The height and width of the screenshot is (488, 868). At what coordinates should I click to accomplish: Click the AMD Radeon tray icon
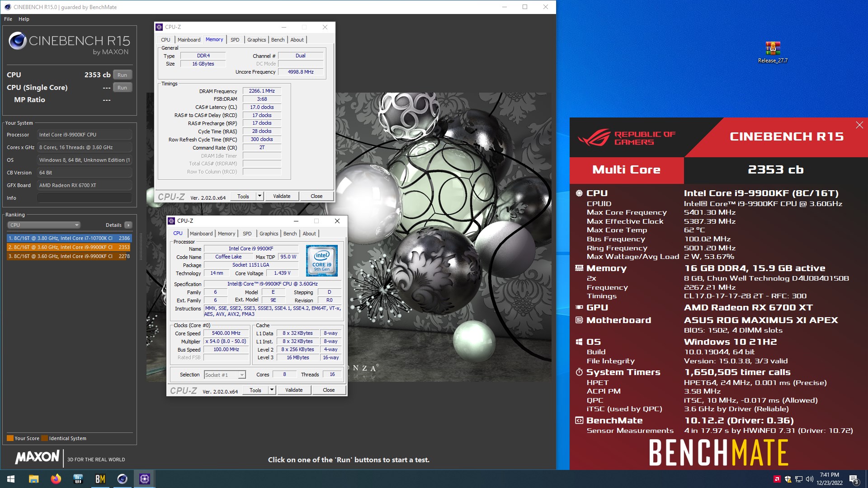click(x=777, y=479)
